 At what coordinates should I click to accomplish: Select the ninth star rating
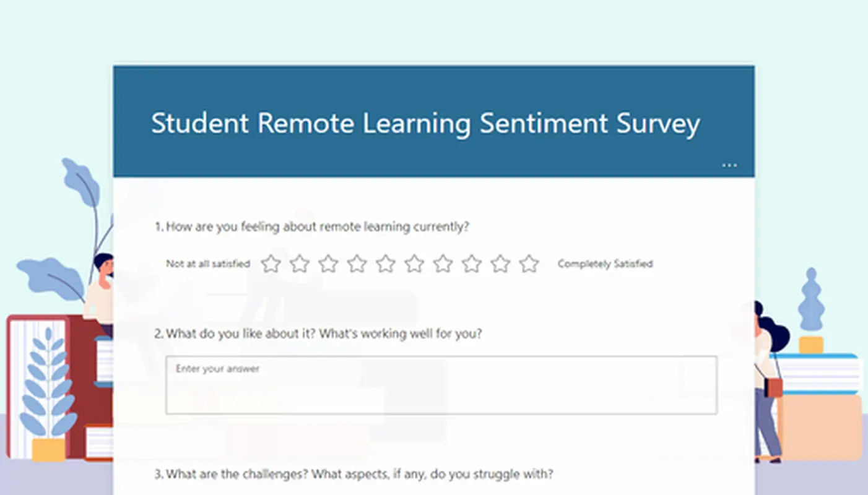(500, 264)
